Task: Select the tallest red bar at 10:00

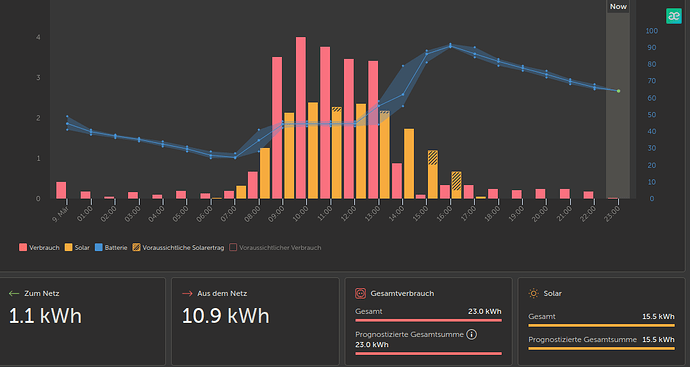Action: [301, 117]
